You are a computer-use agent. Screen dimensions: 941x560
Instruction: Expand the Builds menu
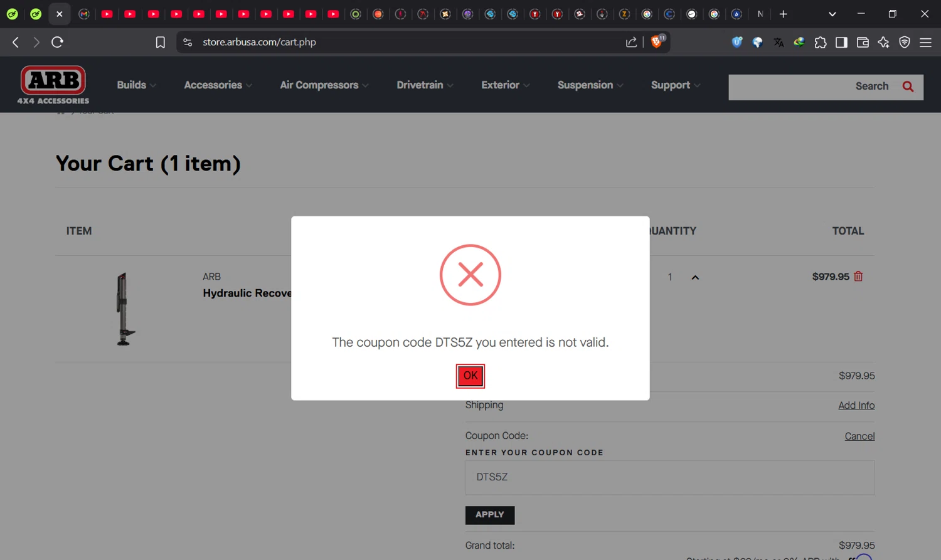[x=136, y=85]
